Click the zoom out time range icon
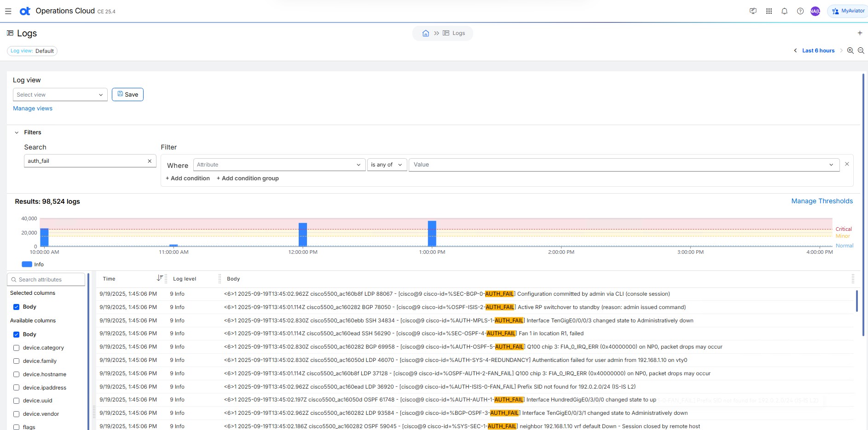Viewport: 868px width, 430px height. pyautogui.click(x=861, y=51)
